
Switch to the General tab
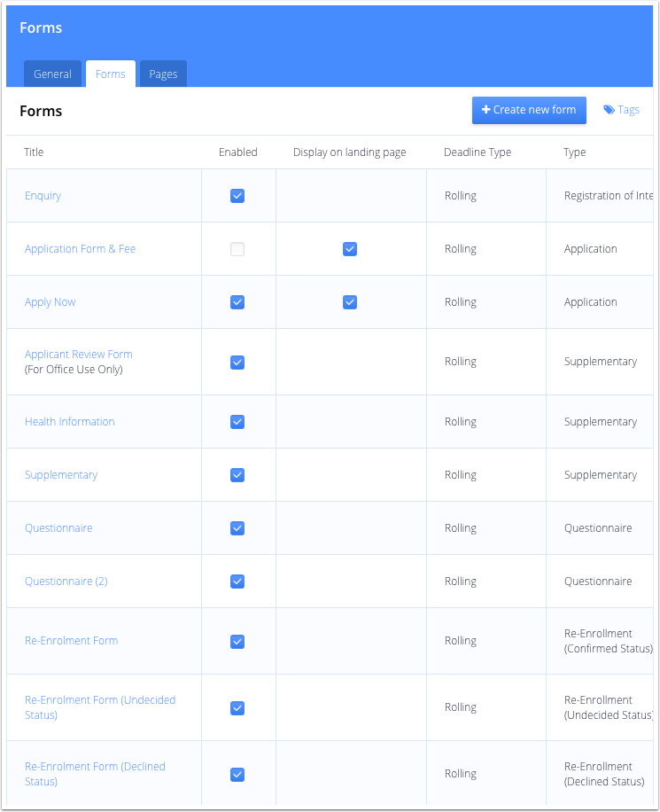point(52,74)
